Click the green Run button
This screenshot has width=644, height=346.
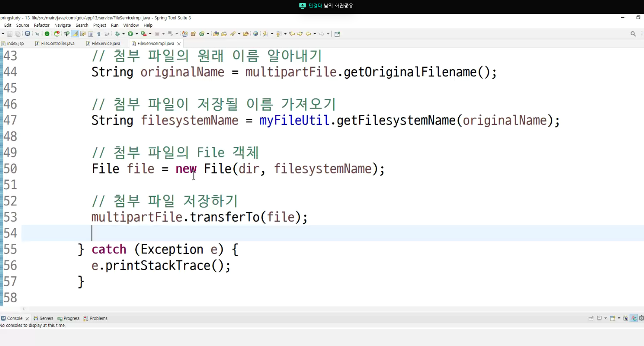[x=130, y=34]
